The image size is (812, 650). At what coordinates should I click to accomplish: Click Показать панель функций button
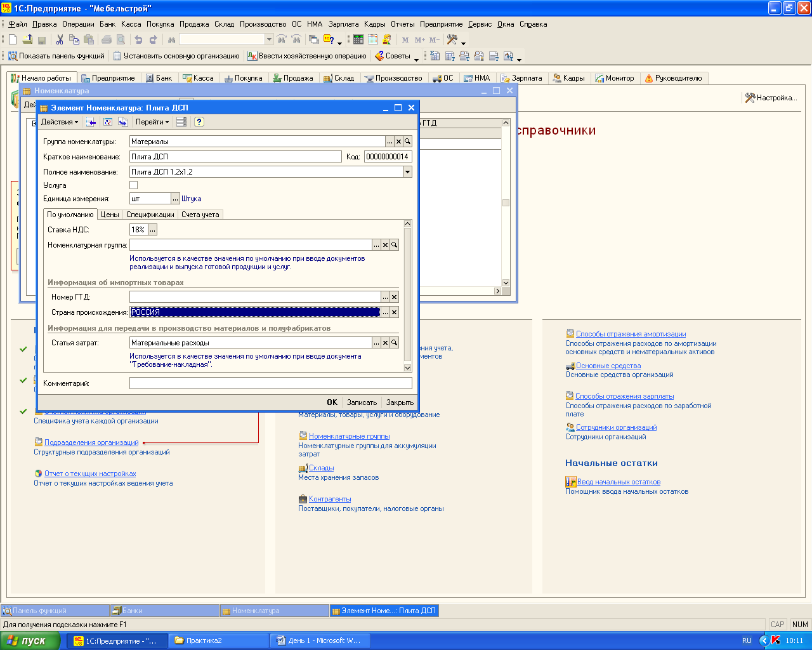coord(56,56)
